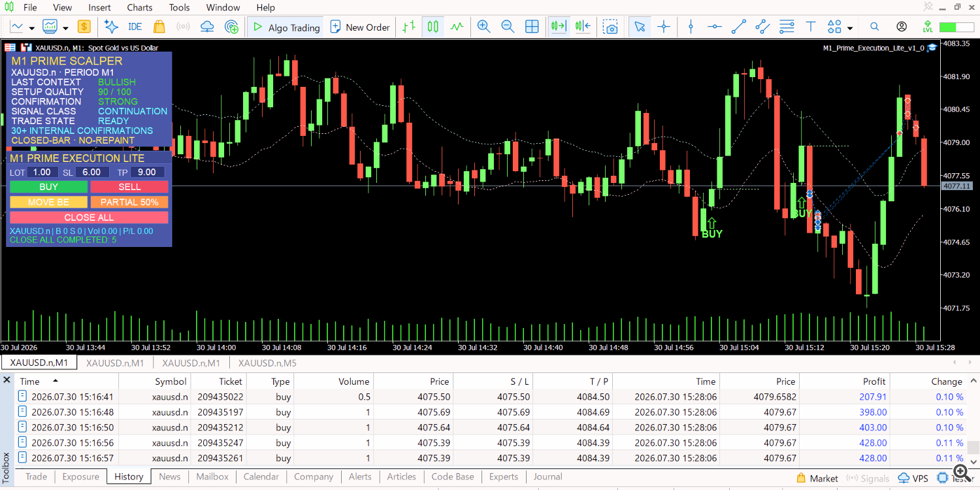This screenshot has width=980, height=490.
Task: Open the VPS cloud hosting icon
Action: click(207, 27)
